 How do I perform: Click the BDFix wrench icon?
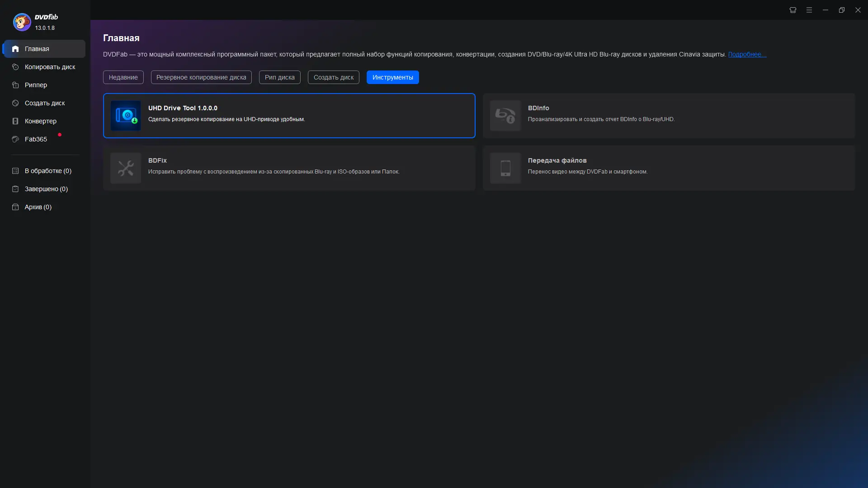pos(126,168)
